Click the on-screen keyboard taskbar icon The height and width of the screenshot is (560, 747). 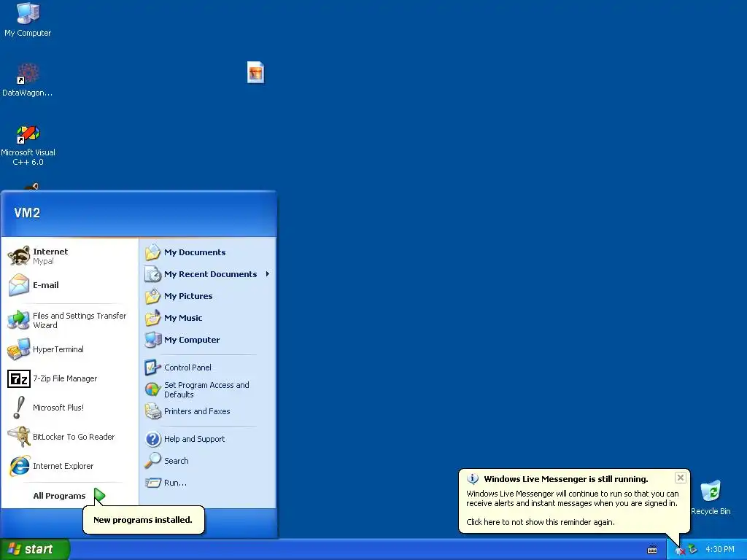click(x=652, y=550)
